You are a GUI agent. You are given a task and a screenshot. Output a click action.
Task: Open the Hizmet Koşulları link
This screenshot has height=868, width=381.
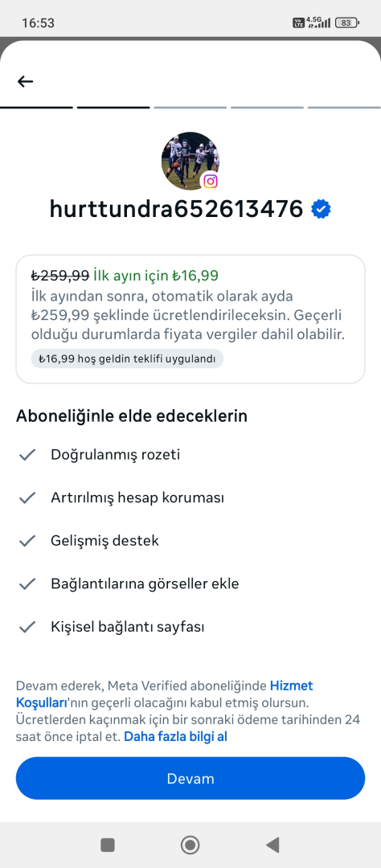click(165, 694)
